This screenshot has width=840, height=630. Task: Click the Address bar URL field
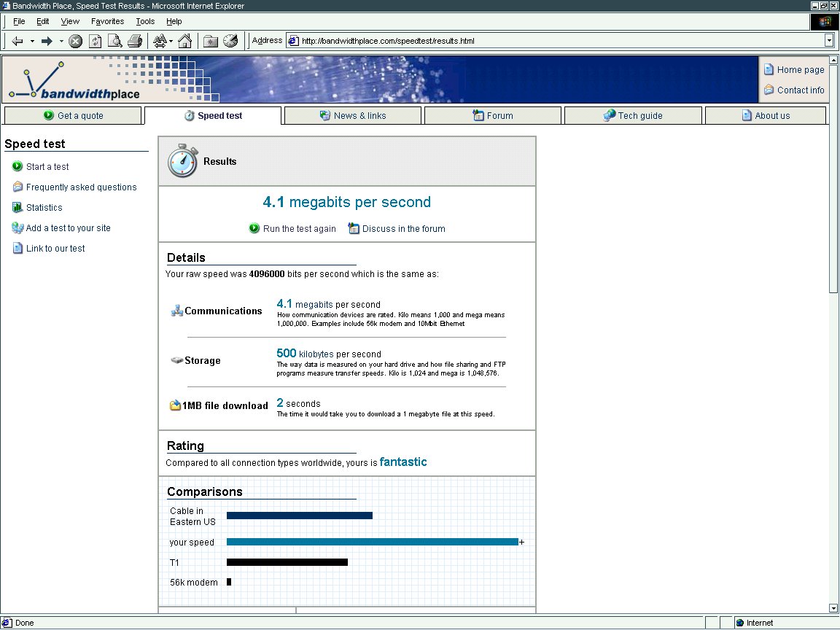(x=554, y=41)
